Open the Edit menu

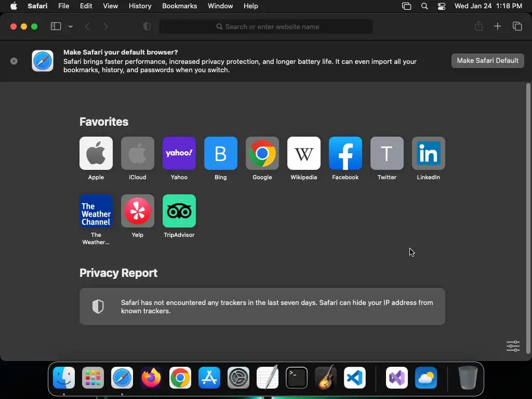point(86,6)
